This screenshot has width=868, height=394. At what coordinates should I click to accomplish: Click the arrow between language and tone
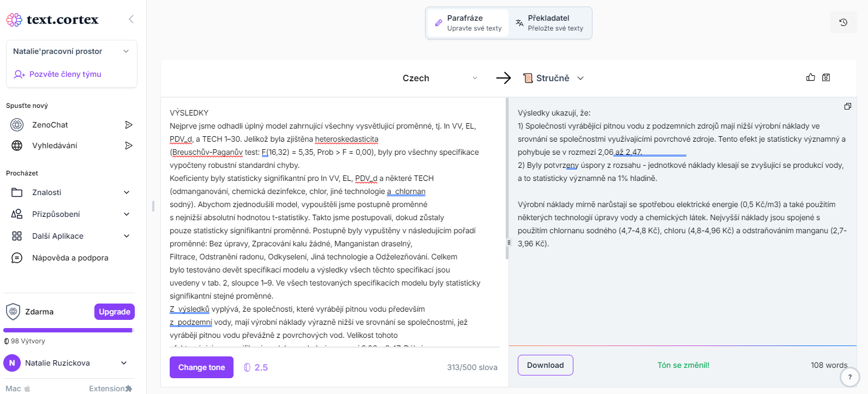[x=504, y=78]
